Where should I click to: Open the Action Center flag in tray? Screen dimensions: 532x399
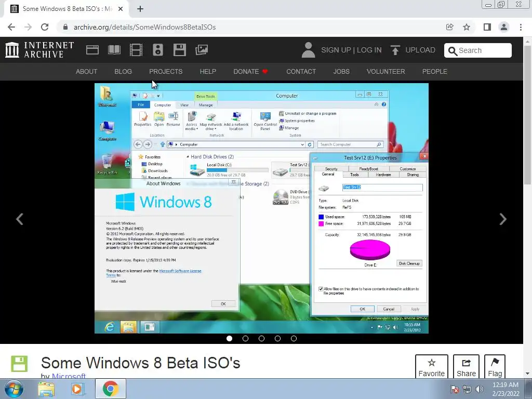click(x=455, y=389)
